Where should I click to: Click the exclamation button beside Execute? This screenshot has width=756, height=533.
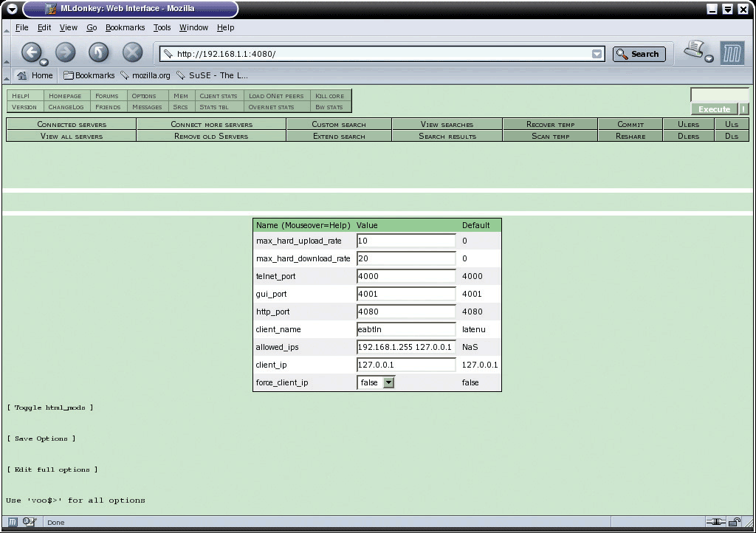point(743,109)
